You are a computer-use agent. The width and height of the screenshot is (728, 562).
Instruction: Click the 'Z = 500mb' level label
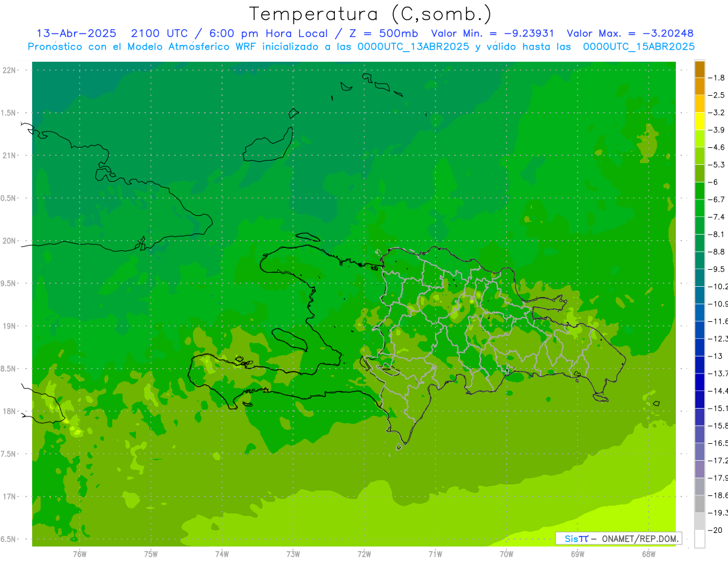coord(384,33)
